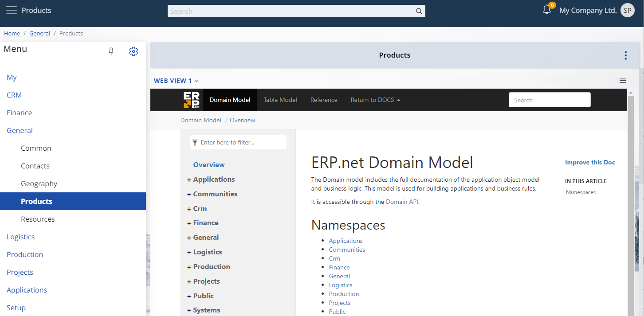Open Finance namespace link

coord(339,267)
